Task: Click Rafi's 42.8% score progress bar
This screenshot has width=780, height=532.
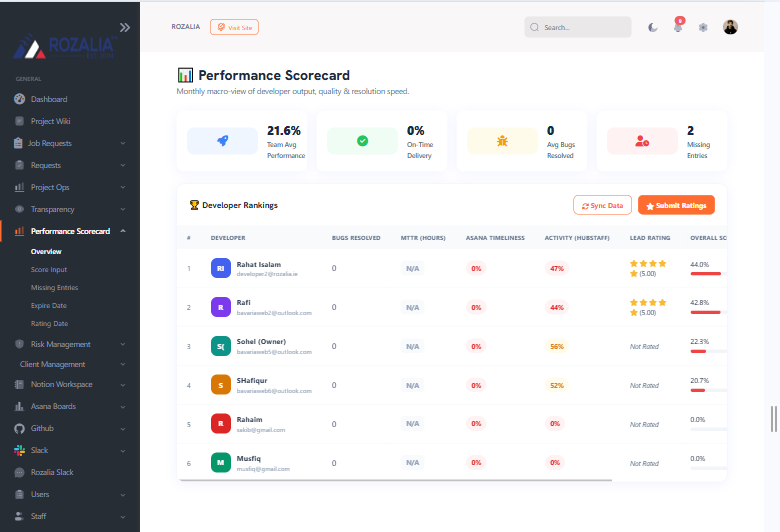Action: point(708,312)
